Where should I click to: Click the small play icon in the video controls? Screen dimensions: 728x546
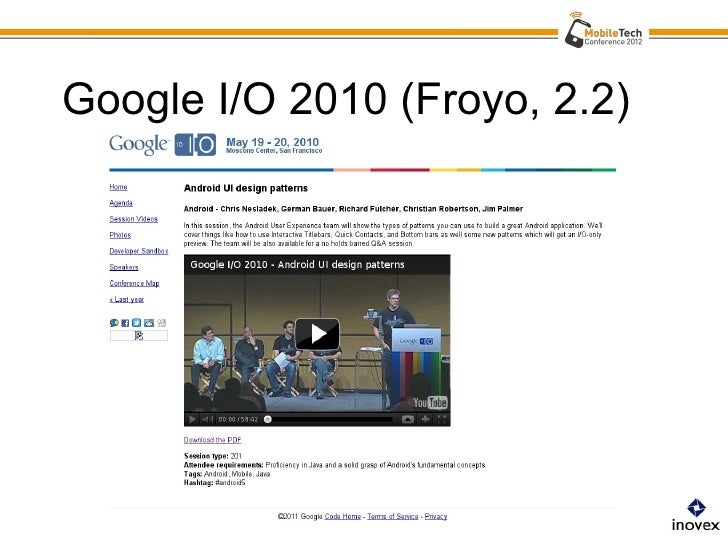pos(192,420)
